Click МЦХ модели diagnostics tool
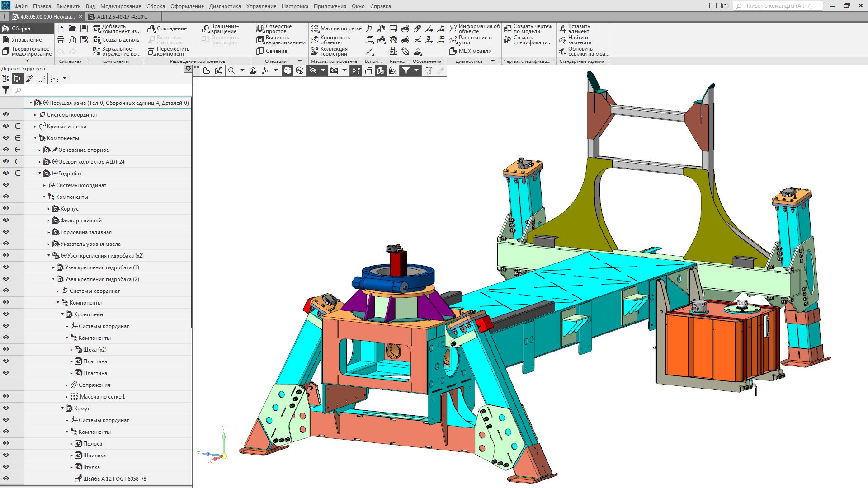 pos(470,51)
